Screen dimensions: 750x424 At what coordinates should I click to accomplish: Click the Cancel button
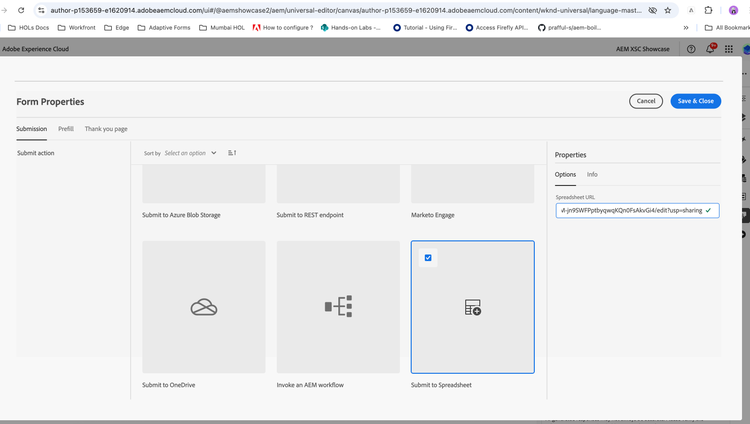click(x=646, y=101)
